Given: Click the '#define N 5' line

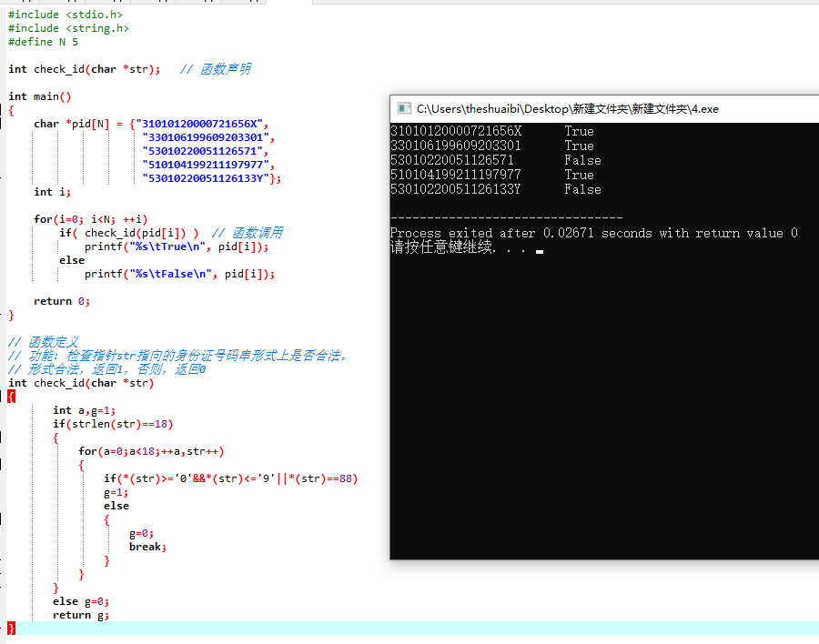Looking at the screenshot, I should pyautogui.click(x=43, y=42).
